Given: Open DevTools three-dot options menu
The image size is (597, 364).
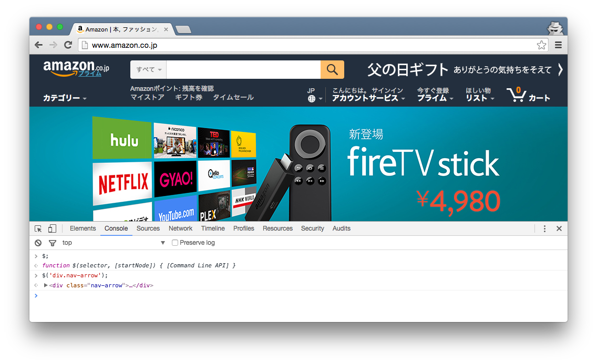Looking at the screenshot, I should [x=544, y=228].
